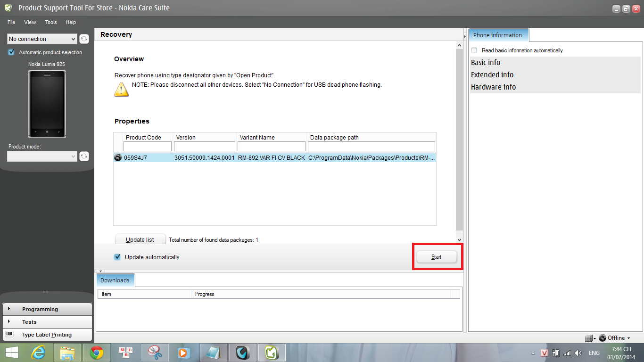Click the Version filter field
This screenshot has height=362, width=644.
(205, 147)
